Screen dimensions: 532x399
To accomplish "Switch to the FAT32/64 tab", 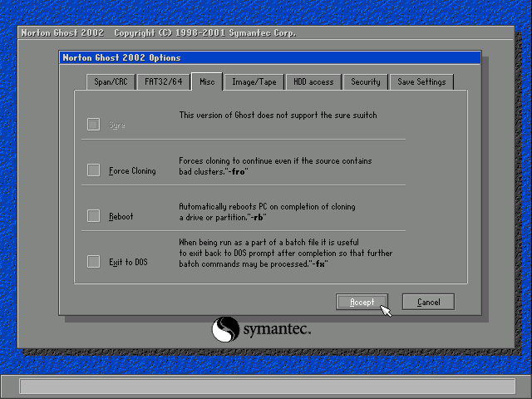I will point(163,81).
